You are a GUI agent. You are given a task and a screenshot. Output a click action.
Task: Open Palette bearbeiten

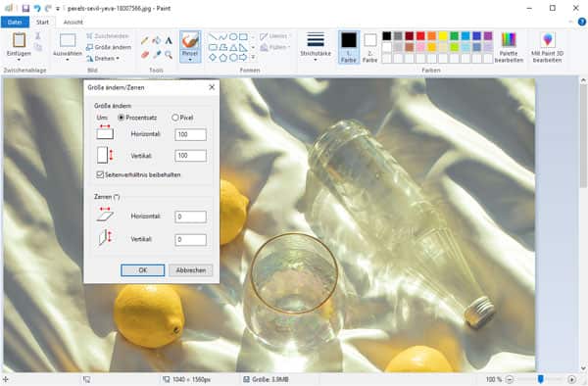click(x=509, y=47)
